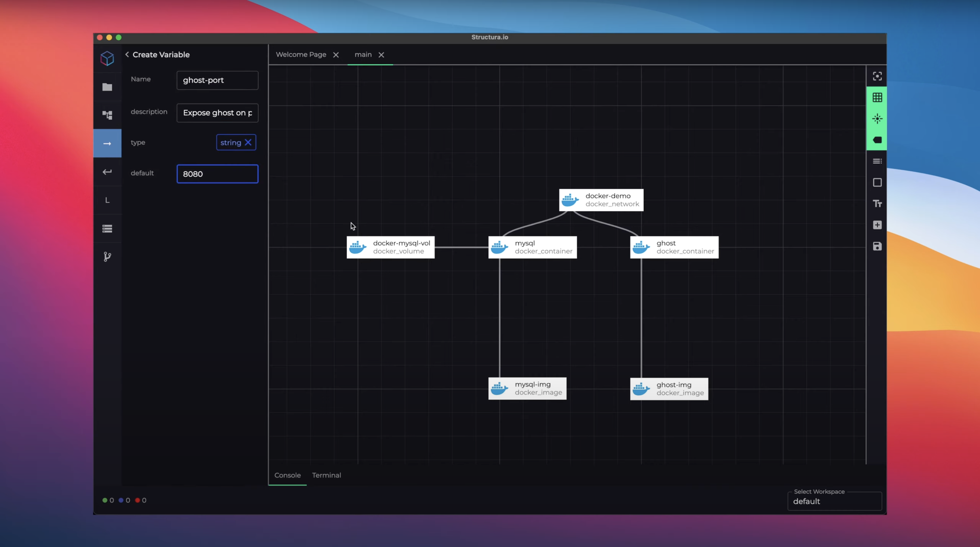Screen dimensions: 980x547
Task: Remove the string type by clicking its X
Action: (x=248, y=142)
